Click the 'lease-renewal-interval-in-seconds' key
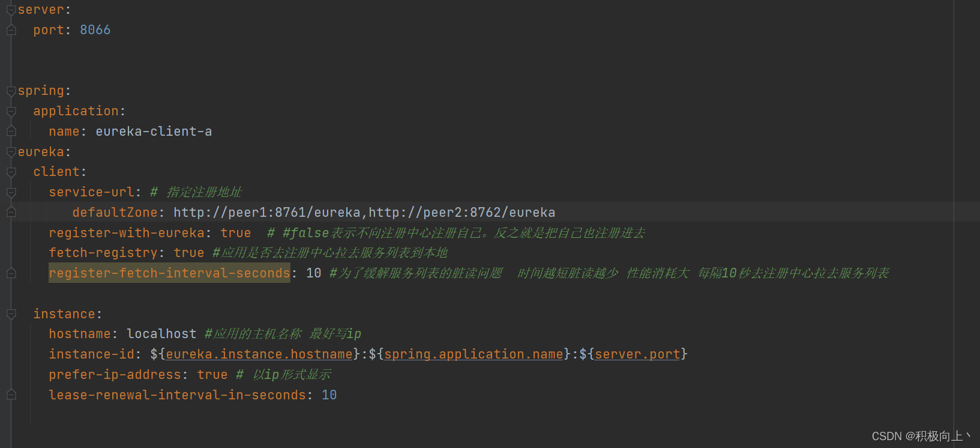 click(x=178, y=395)
